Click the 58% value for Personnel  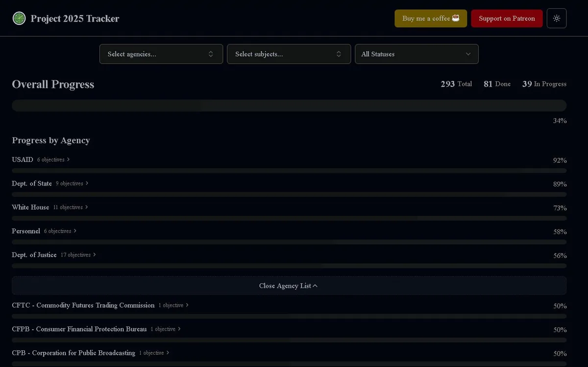[560, 232]
